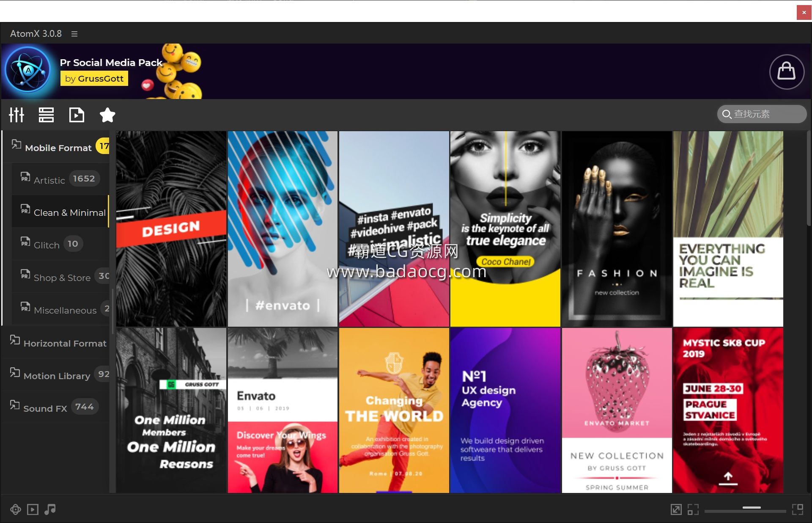Screen dimensions: 812x523
Task: Select the Envato Discover Your Wings template
Action: point(283,410)
